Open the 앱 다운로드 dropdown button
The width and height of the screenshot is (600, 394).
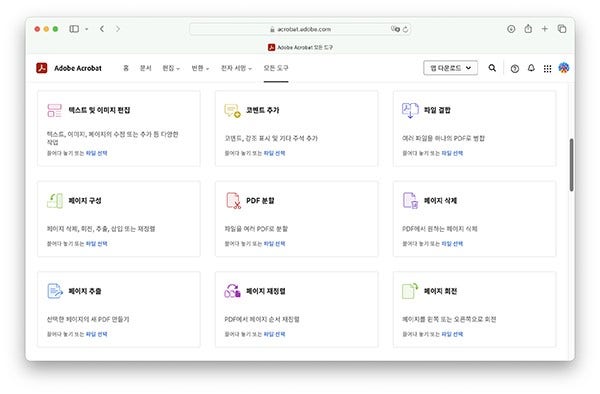tap(450, 68)
